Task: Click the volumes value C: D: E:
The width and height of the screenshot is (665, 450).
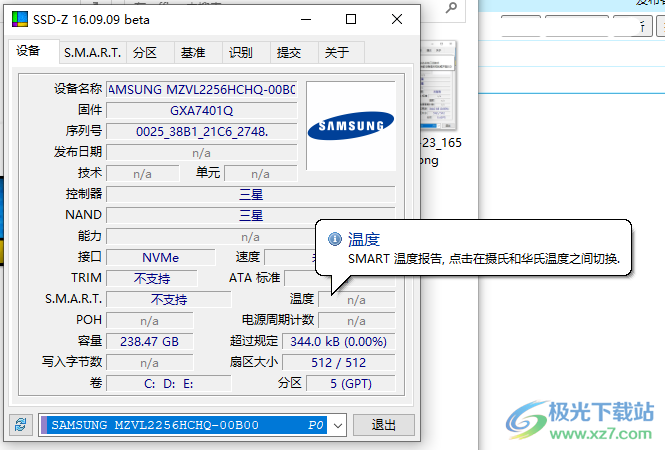Action: coord(169,384)
